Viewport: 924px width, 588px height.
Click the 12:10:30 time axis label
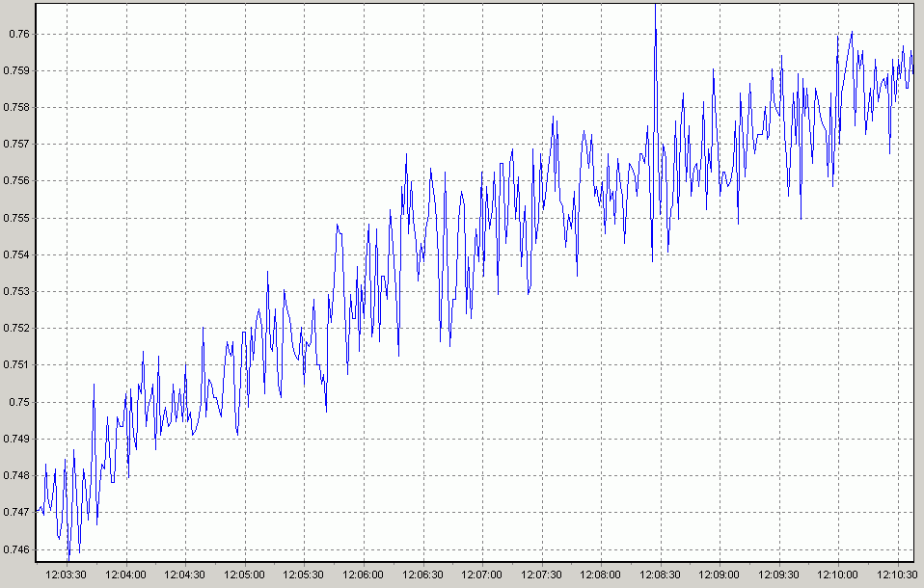(896, 575)
